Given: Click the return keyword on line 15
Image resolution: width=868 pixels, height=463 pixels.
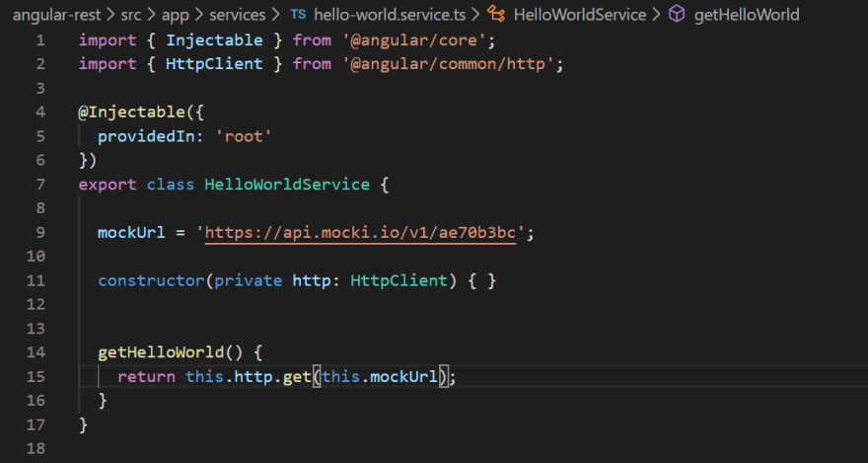Looking at the screenshot, I should [146, 376].
